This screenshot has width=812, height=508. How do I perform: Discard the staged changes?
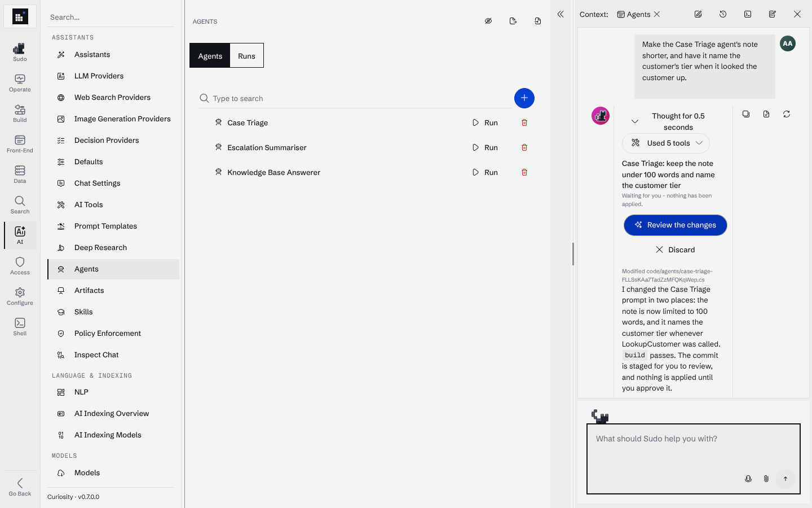coord(676,249)
